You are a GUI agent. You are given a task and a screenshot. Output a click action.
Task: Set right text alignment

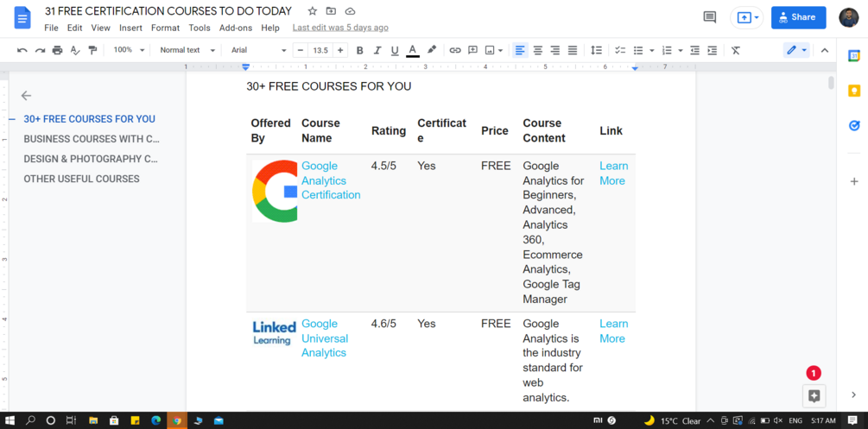(555, 50)
